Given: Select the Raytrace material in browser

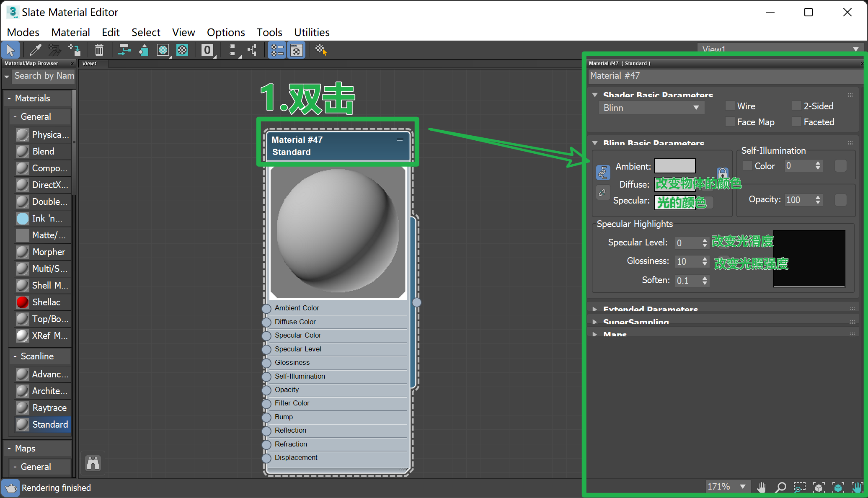Looking at the screenshot, I should tap(49, 408).
